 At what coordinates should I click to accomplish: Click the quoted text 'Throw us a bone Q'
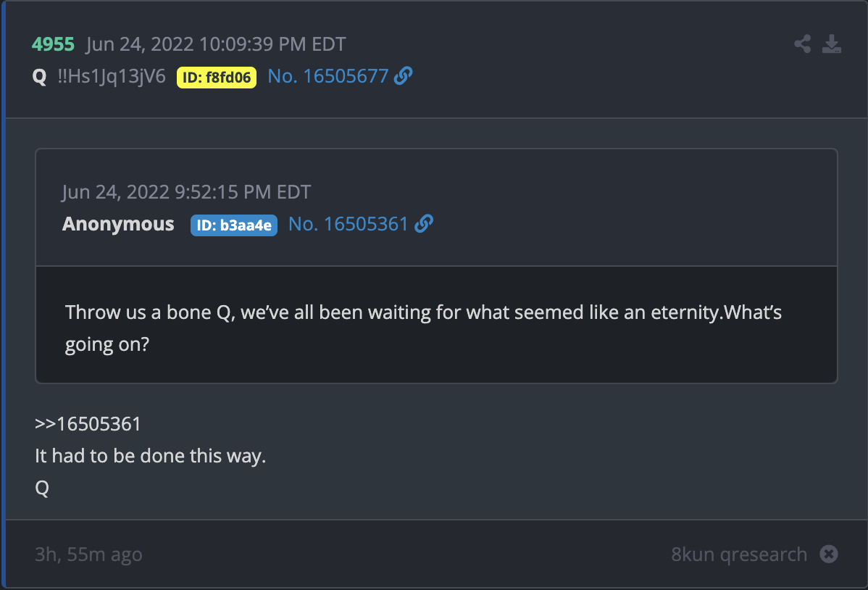(148, 312)
